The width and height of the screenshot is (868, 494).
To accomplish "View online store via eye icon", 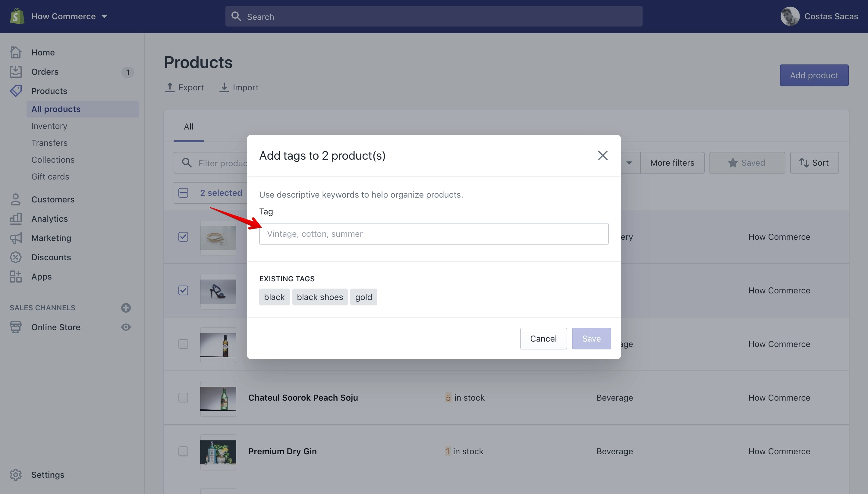I will point(126,327).
